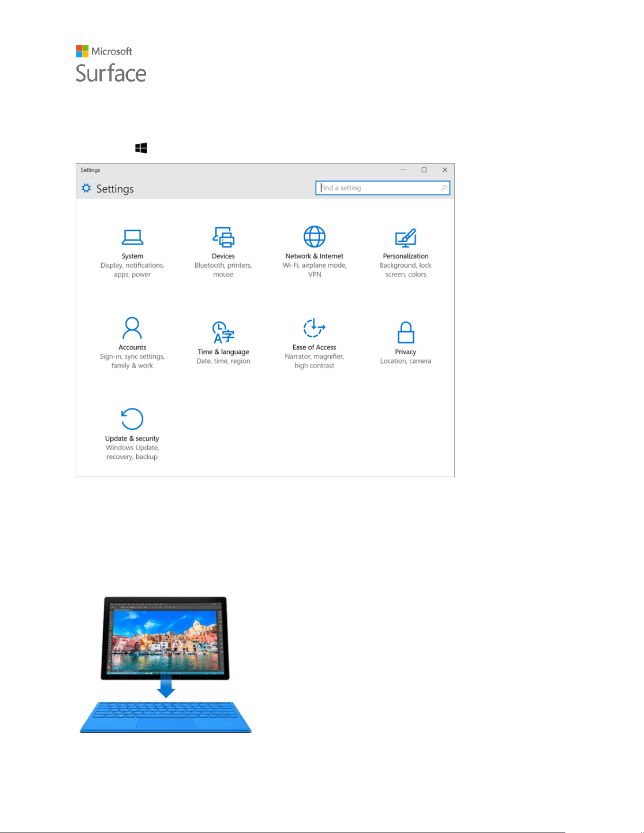
Task: Click 'Display, notifications, apps, power' description
Action: [132, 270]
